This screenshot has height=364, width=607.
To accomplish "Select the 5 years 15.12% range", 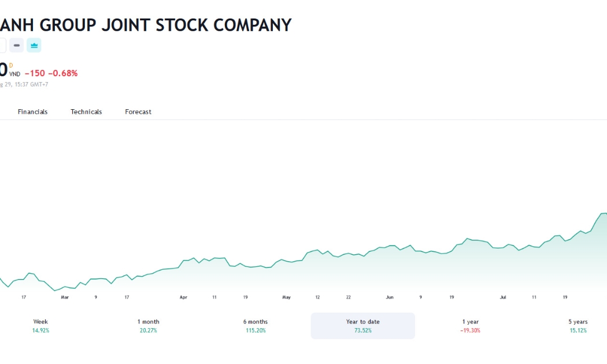I will click(578, 326).
